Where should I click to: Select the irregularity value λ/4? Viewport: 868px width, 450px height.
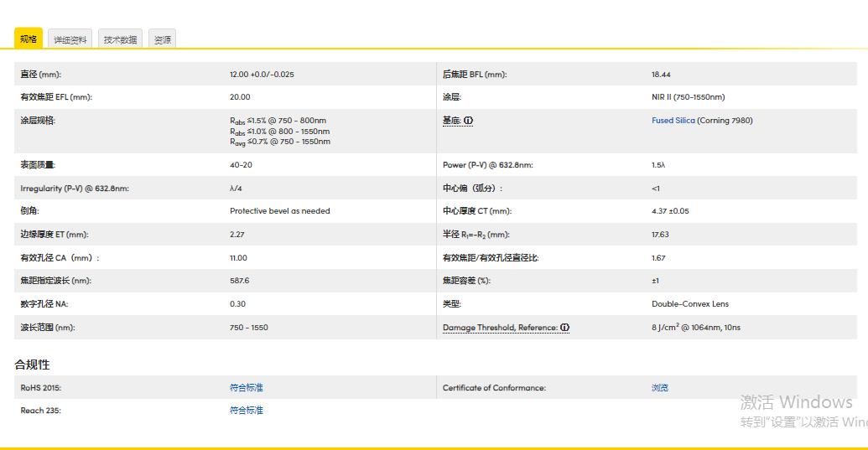point(236,189)
